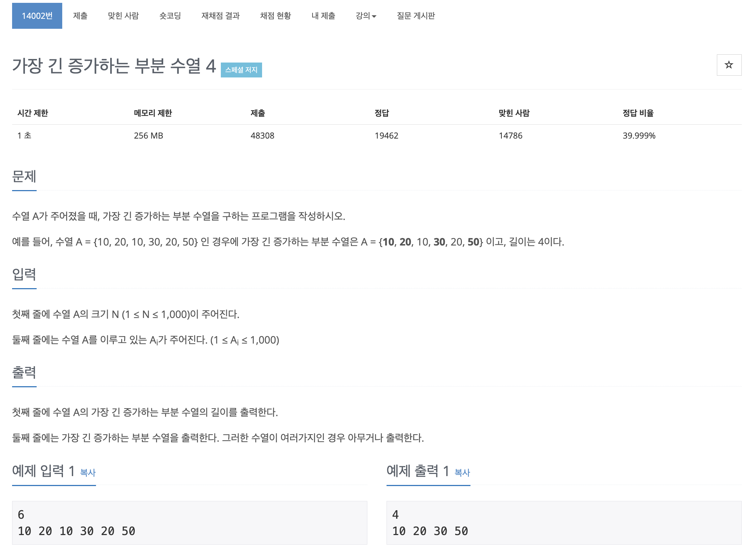Click the problem title 가장 긴 증가하는 부분 수열 4
The image size is (756, 550).
pyautogui.click(x=115, y=66)
